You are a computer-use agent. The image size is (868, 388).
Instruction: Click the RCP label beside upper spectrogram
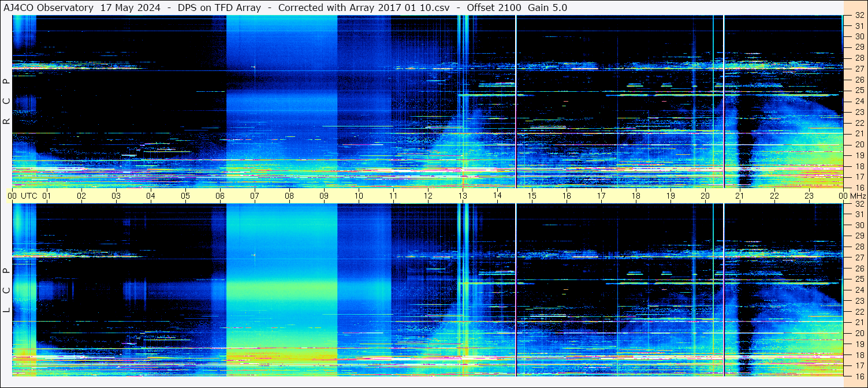6,101
